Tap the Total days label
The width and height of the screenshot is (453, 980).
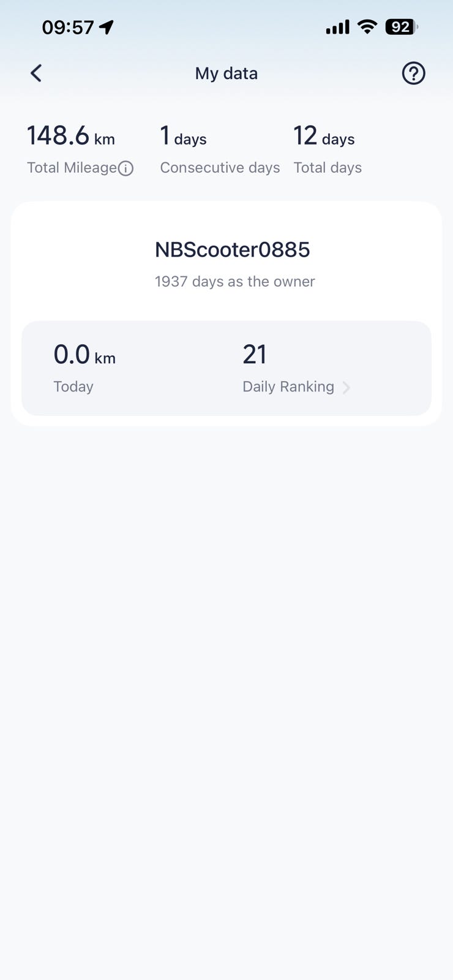328,168
